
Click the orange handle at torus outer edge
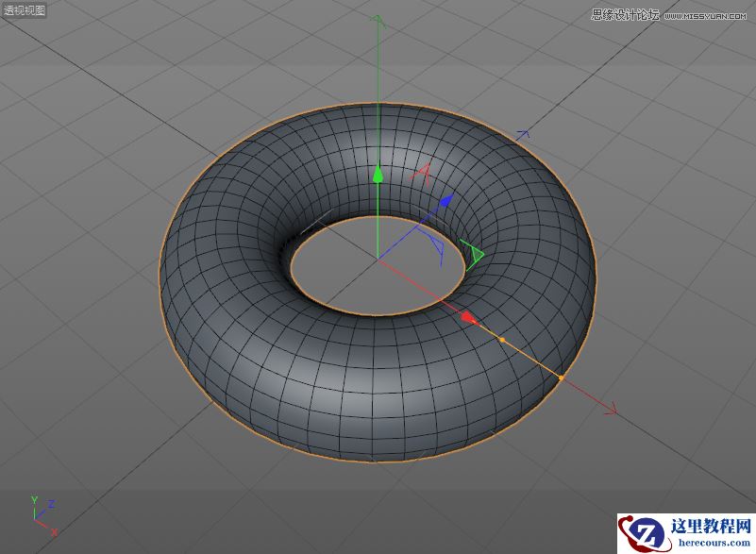click(x=562, y=378)
